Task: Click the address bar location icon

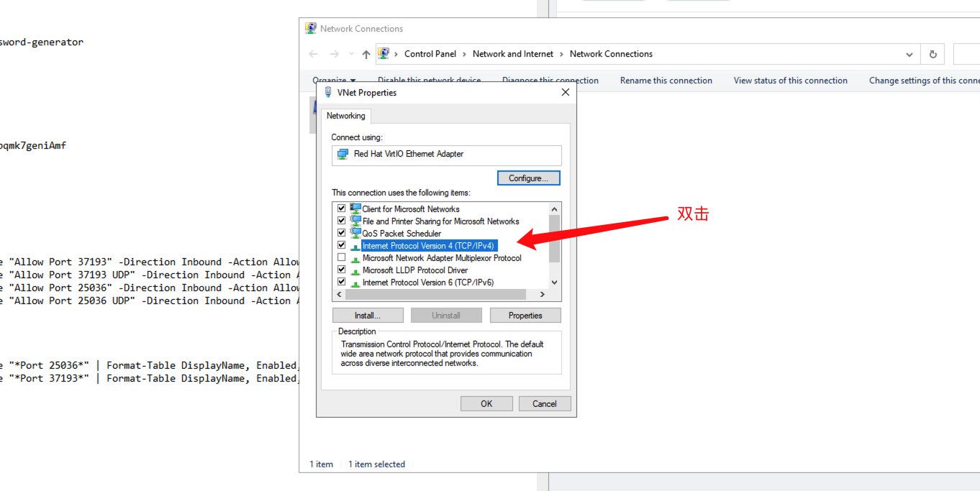Action: pyautogui.click(x=384, y=54)
